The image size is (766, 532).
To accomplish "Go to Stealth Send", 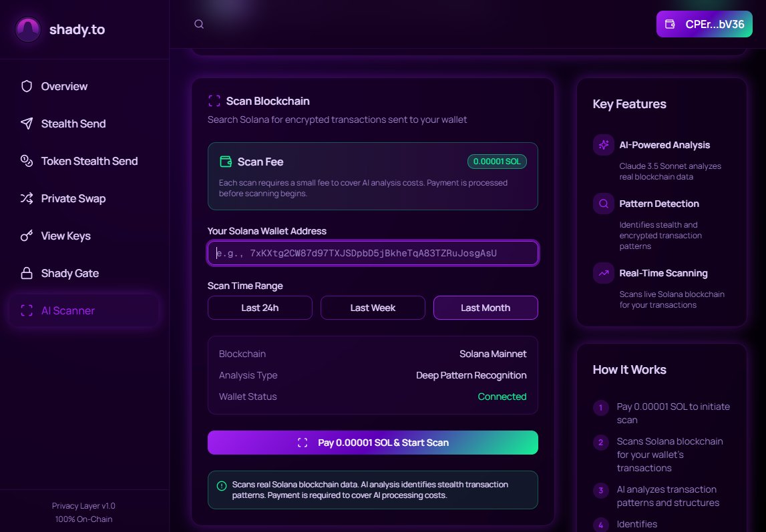I will click(83, 123).
